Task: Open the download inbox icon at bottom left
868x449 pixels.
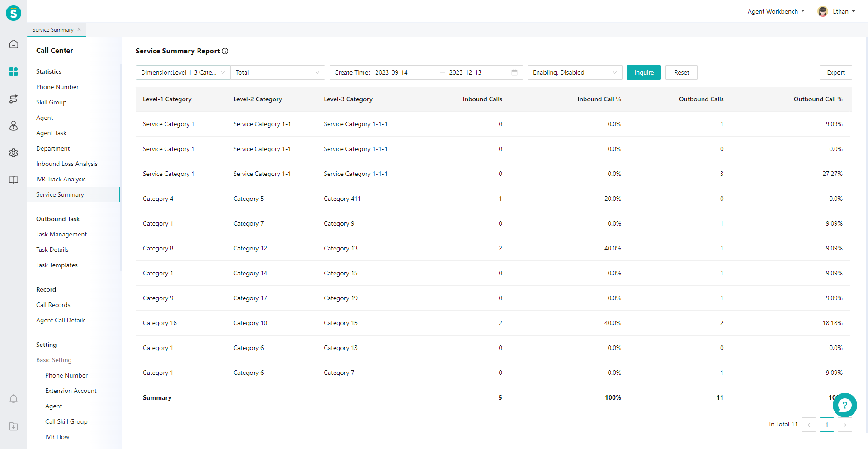Action: click(14, 426)
